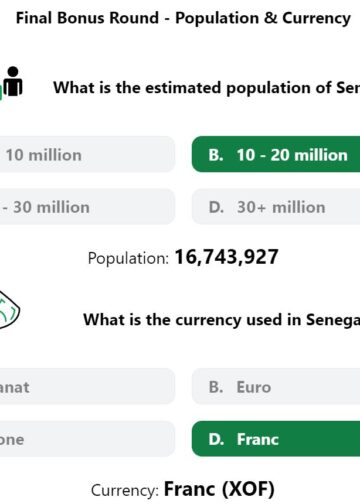Click the person population icon
This screenshot has width=360, height=504.
(x=13, y=82)
